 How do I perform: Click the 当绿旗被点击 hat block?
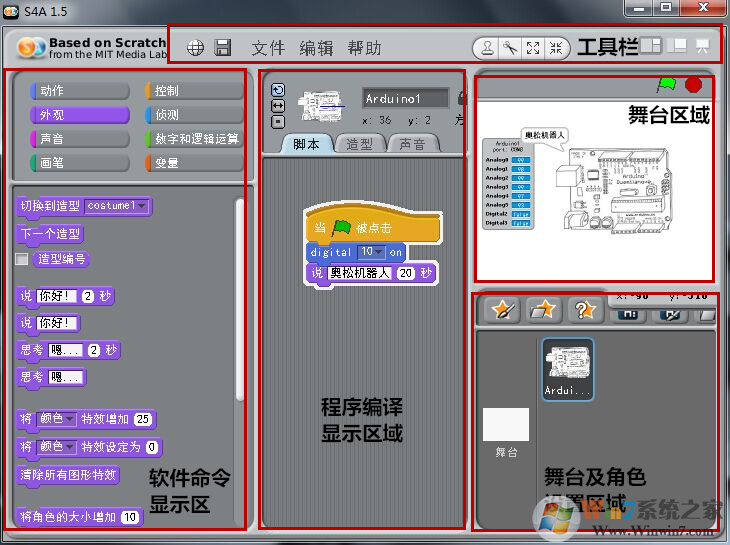(x=372, y=224)
